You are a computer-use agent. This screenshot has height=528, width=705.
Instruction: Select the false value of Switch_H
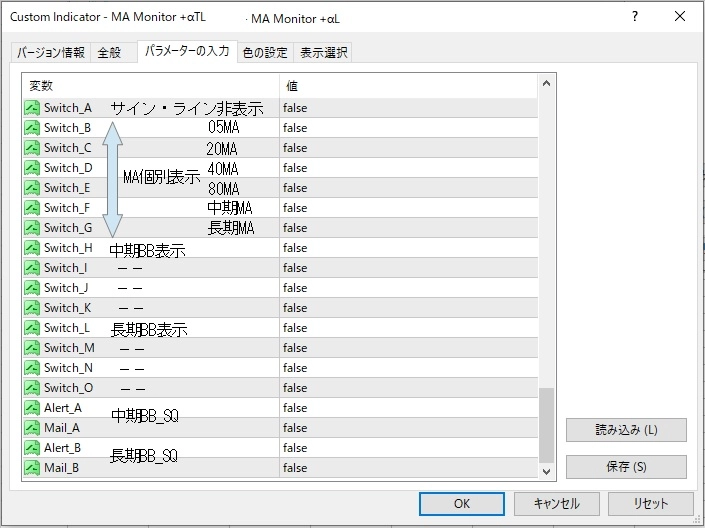coord(295,248)
